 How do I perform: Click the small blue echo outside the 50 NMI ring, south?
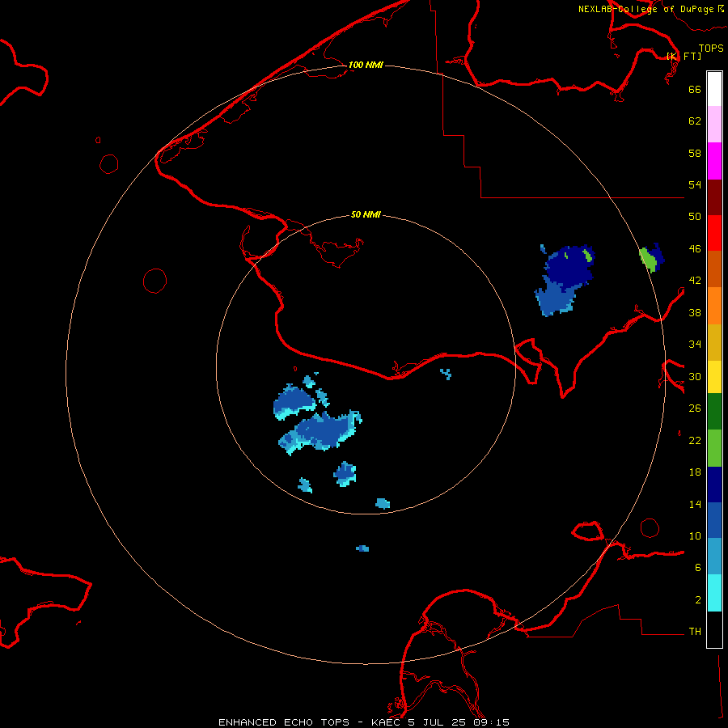pyautogui.click(x=362, y=548)
